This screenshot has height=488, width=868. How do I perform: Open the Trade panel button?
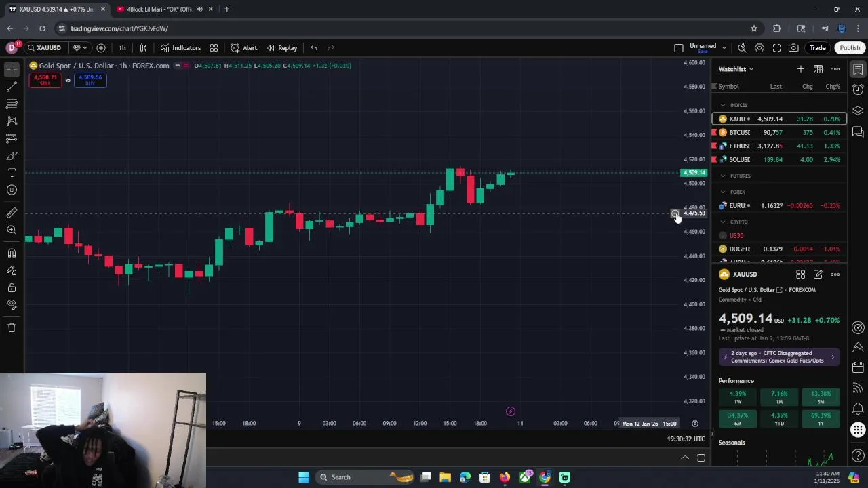point(817,48)
